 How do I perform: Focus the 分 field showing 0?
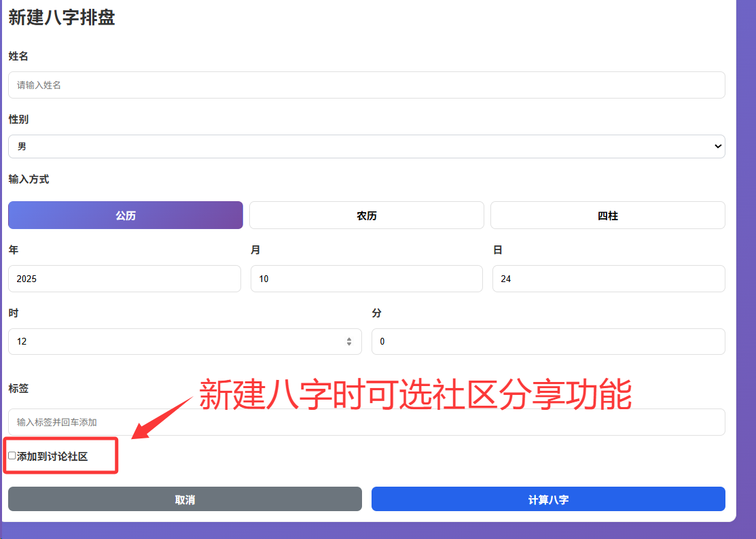coord(547,341)
